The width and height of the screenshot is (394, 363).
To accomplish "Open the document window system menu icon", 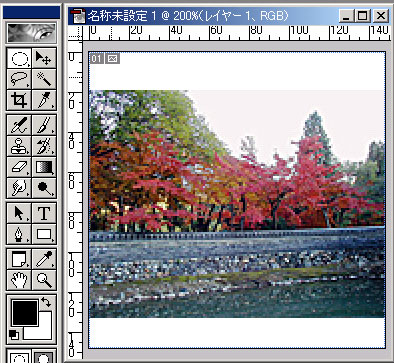I will coord(78,16).
